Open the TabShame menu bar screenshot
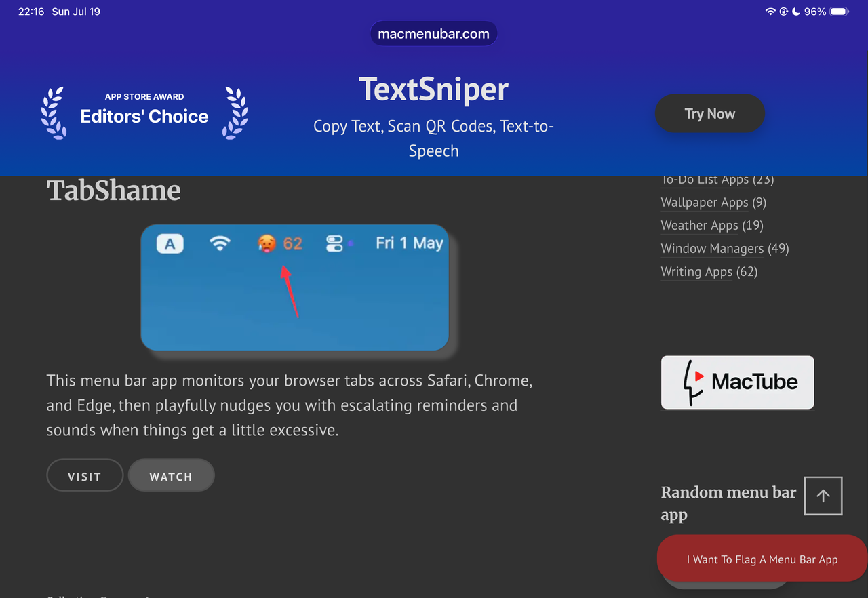The width and height of the screenshot is (868, 598). [x=295, y=287]
